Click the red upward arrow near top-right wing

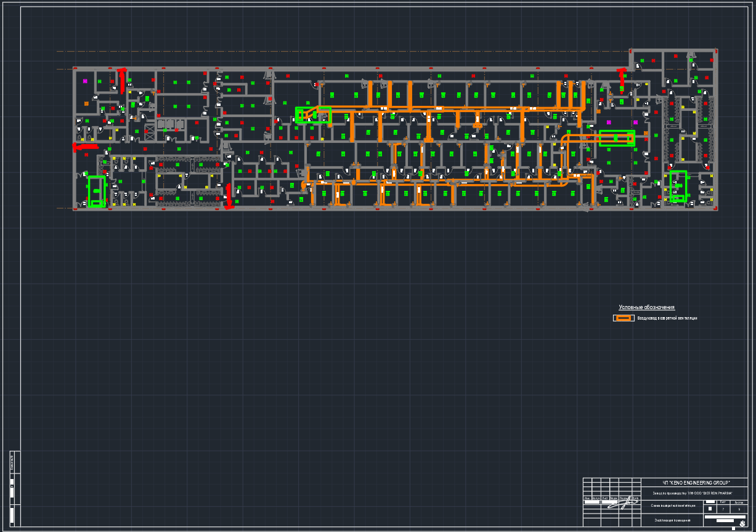point(623,78)
